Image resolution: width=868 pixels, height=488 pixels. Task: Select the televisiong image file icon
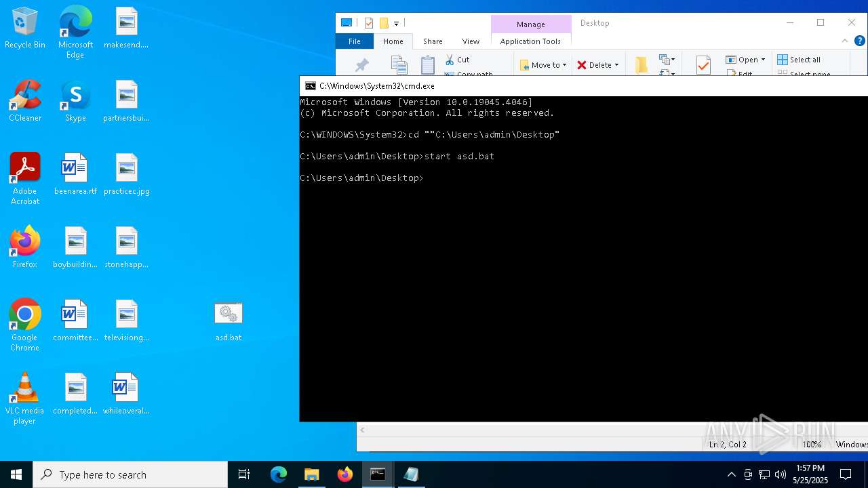[x=127, y=321]
